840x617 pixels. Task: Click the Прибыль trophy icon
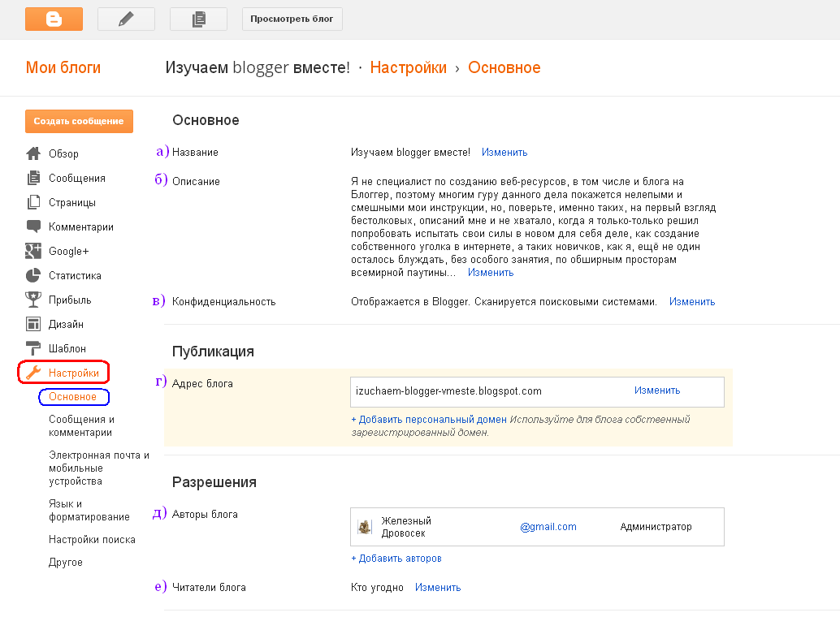33,300
